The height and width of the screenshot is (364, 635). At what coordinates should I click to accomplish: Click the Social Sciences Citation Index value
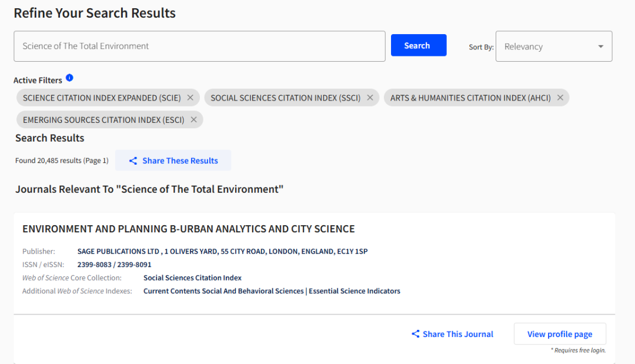tap(192, 278)
